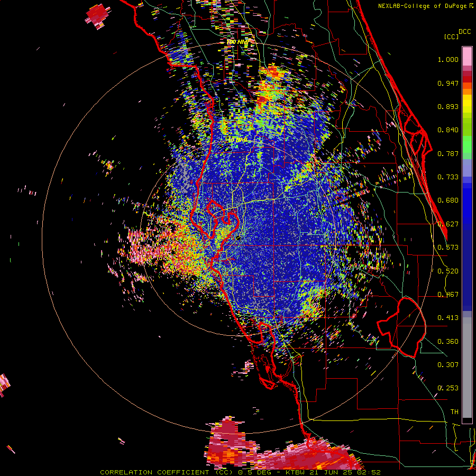
Task: Select the TH threshold label
Action: pyautogui.click(x=454, y=412)
